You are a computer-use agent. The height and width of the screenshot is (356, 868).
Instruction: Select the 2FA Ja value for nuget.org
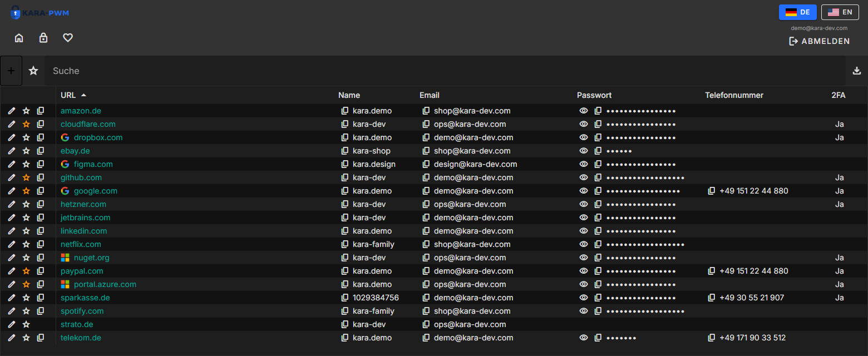click(840, 258)
